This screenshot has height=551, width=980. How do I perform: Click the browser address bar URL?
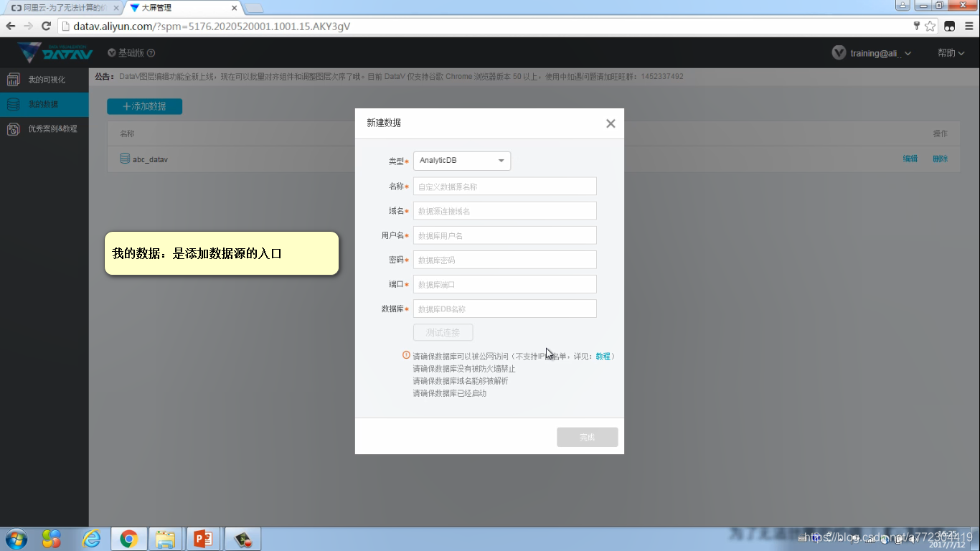tap(212, 26)
